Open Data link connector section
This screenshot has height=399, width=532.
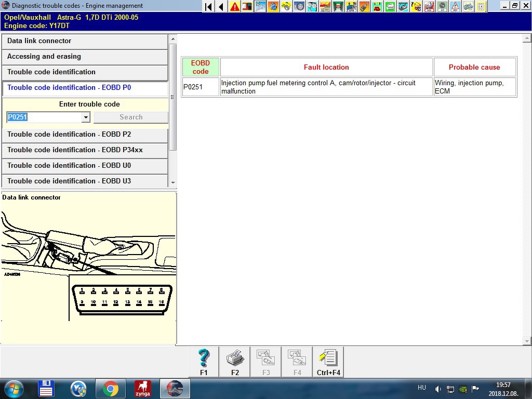[85, 41]
